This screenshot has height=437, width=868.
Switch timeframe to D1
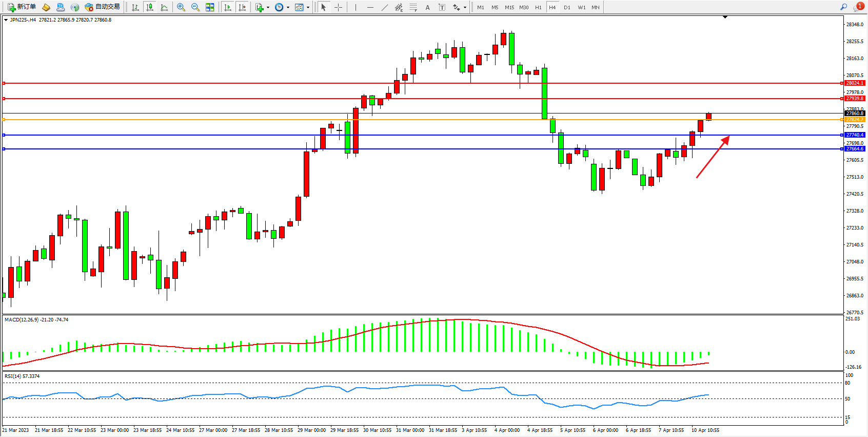(x=567, y=7)
